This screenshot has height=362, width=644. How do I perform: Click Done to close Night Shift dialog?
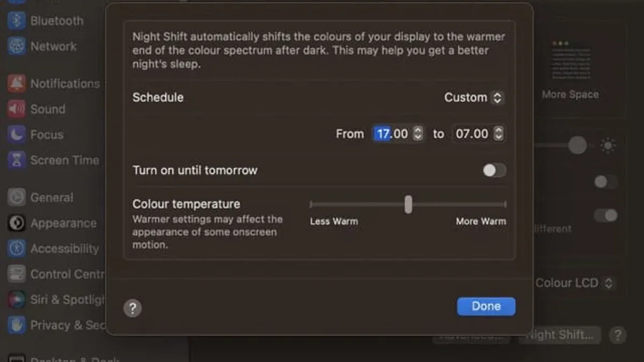tap(486, 306)
